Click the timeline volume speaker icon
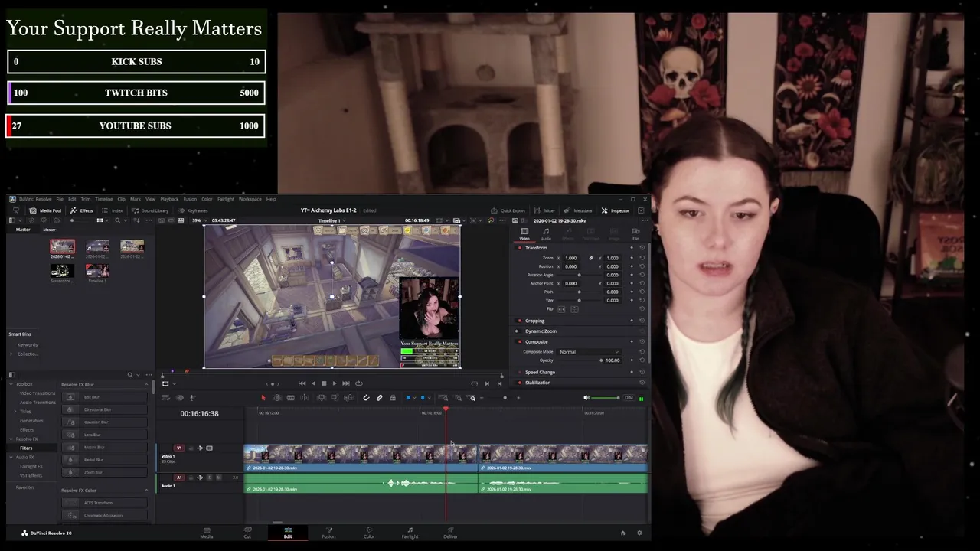The width and height of the screenshot is (980, 551). point(586,398)
